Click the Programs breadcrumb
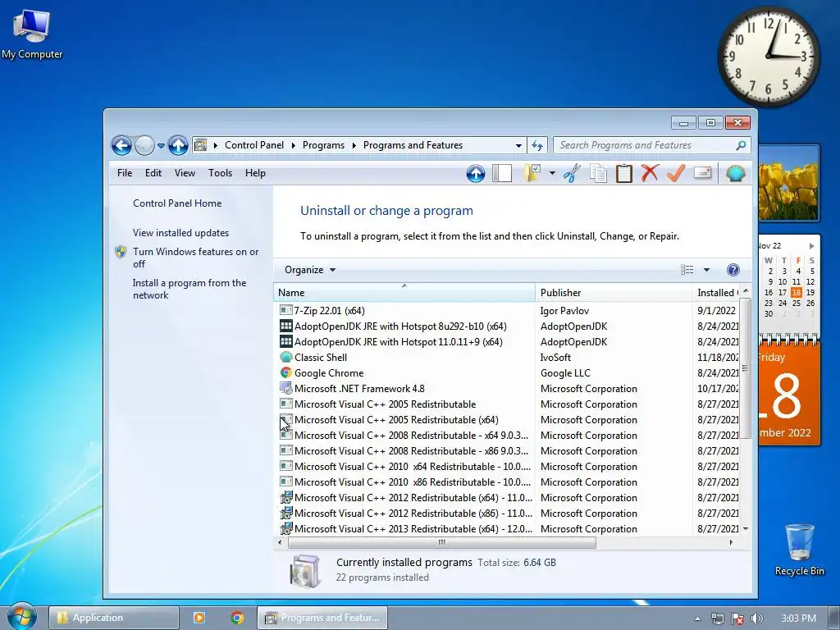840x630 pixels. click(x=323, y=145)
